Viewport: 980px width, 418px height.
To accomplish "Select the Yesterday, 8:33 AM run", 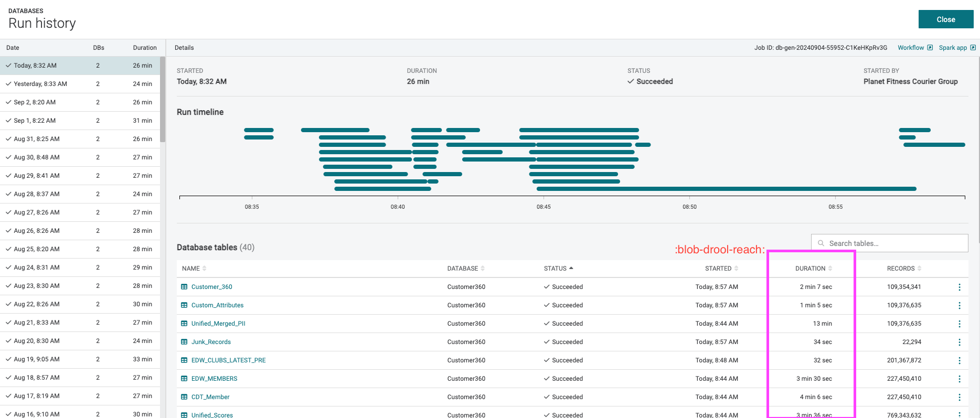I will coord(80,84).
